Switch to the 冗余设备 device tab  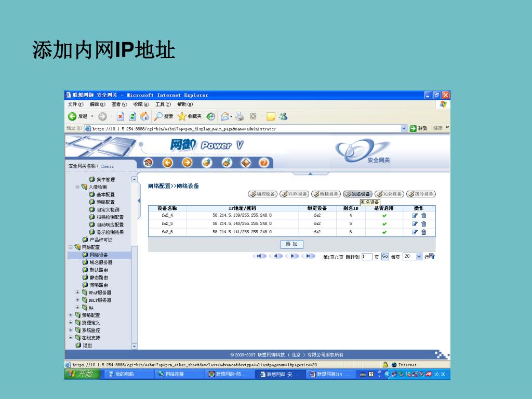389,194
